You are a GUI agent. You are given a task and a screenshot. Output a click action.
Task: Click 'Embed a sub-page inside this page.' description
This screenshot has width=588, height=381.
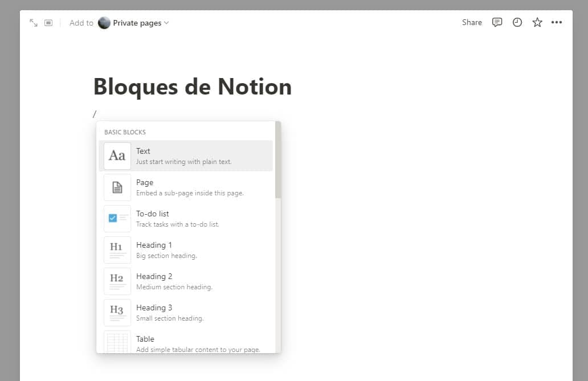(x=190, y=193)
